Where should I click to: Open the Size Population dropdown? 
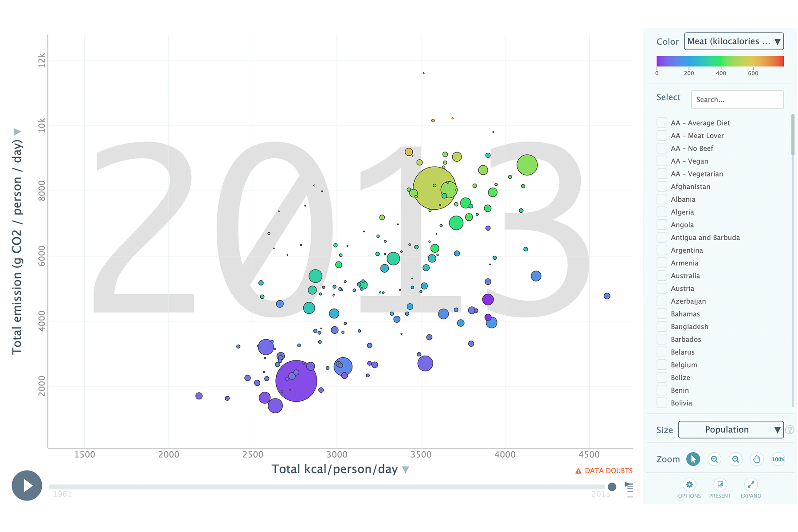731,430
